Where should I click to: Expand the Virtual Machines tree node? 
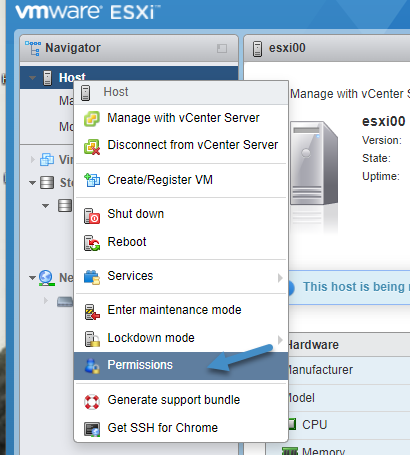(32, 160)
